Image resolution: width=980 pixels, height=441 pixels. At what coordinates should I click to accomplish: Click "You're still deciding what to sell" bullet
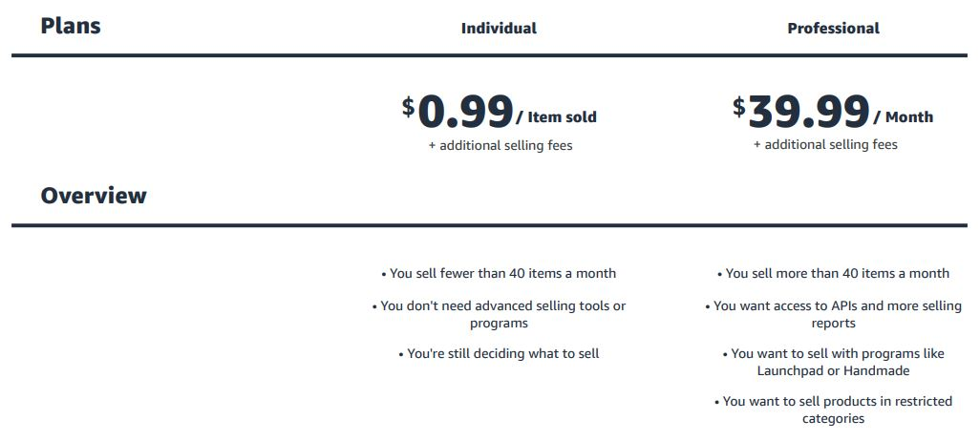(x=499, y=353)
